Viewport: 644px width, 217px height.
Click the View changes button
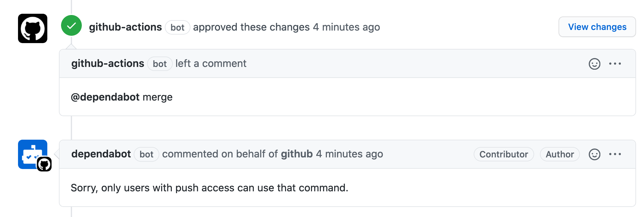point(597,27)
